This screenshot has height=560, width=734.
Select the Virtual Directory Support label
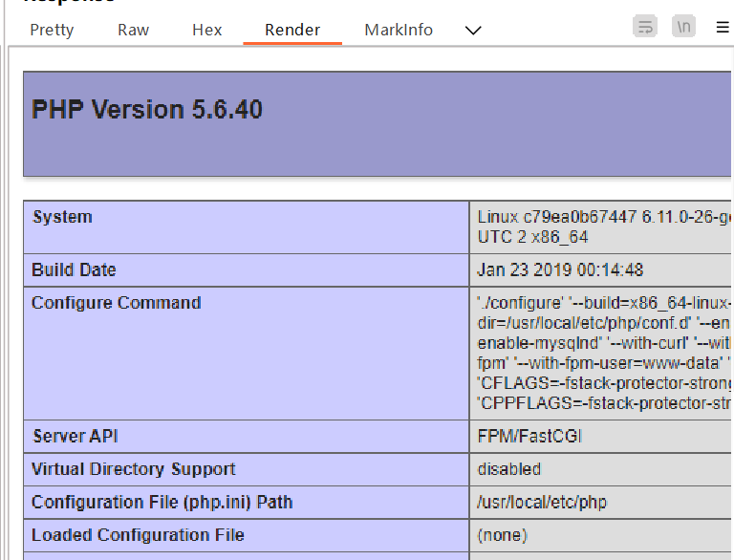(x=134, y=468)
